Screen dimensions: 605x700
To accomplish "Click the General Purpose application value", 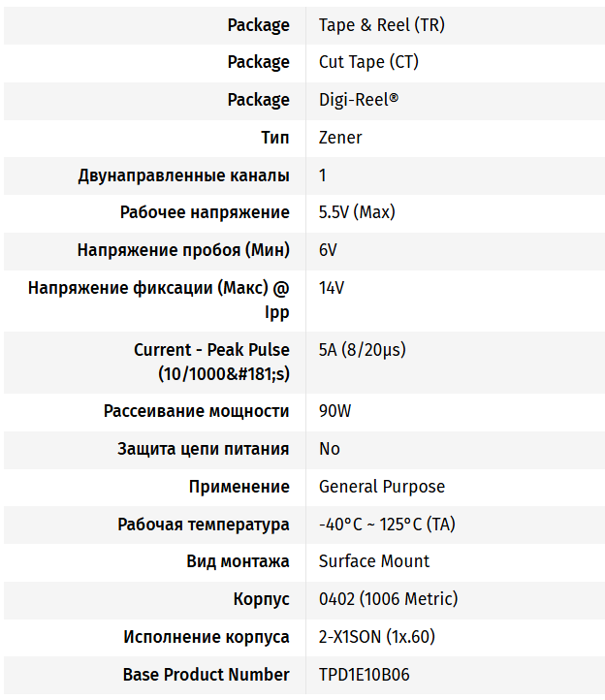I will tap(382, 487).
